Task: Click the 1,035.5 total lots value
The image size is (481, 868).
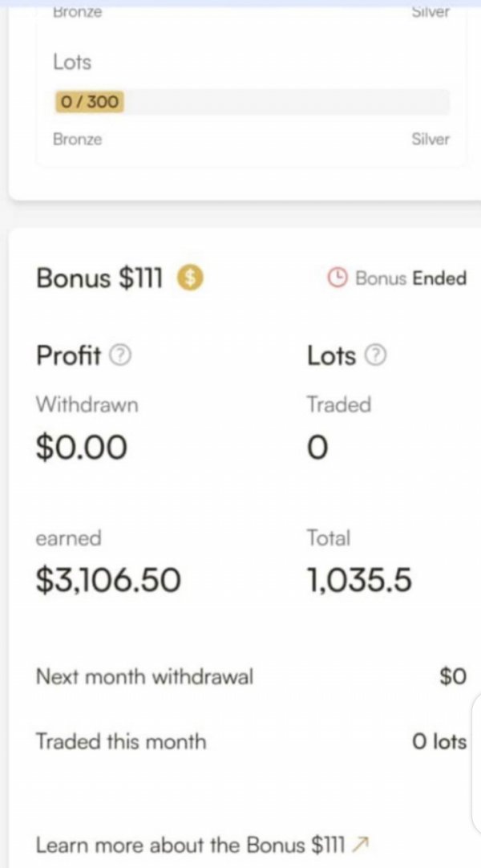Action: tap(359, 579)
